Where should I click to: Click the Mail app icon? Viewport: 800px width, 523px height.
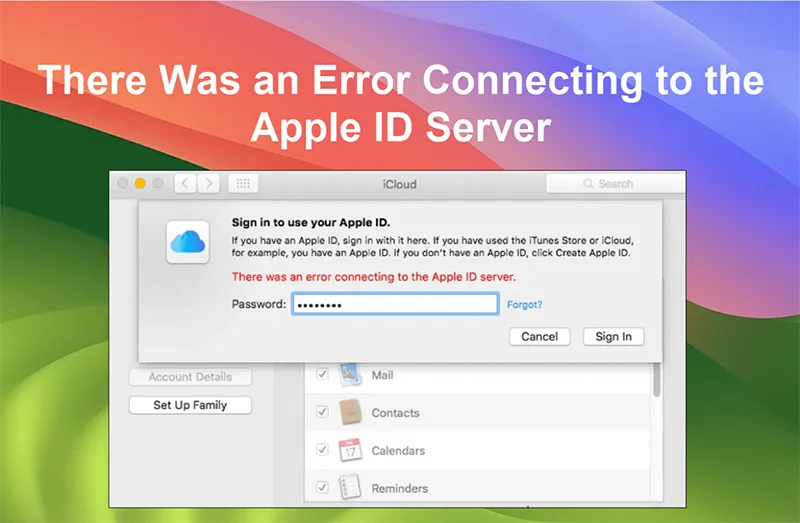click(x=351, y=375)
